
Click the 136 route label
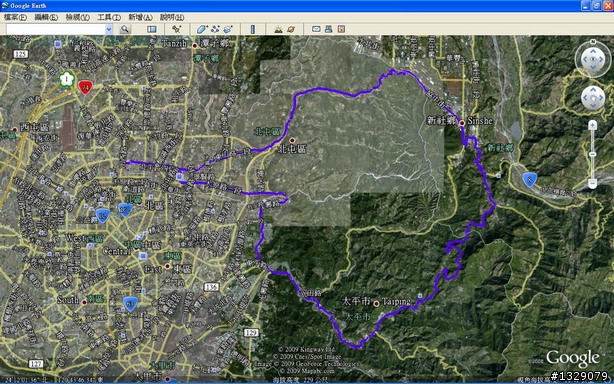(211, 287)
